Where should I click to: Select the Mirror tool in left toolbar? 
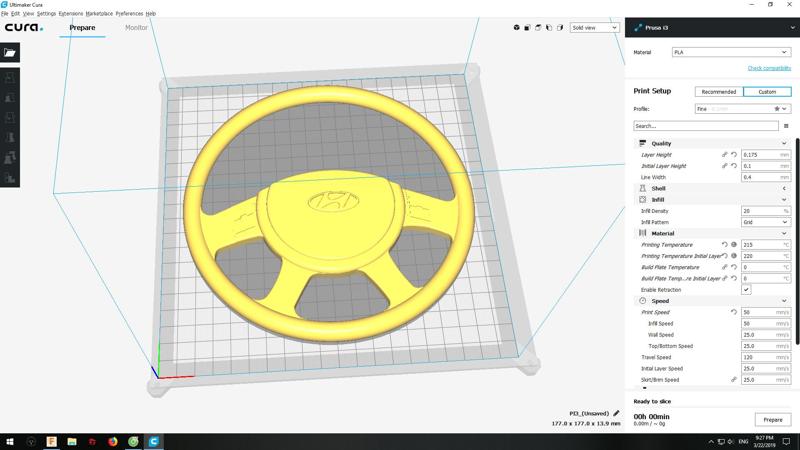pos(10,137)
